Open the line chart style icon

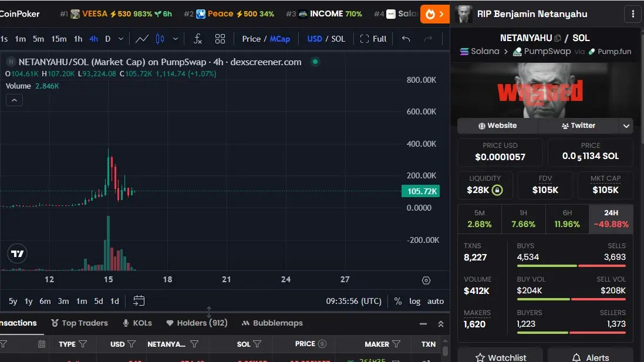[141, 39]
